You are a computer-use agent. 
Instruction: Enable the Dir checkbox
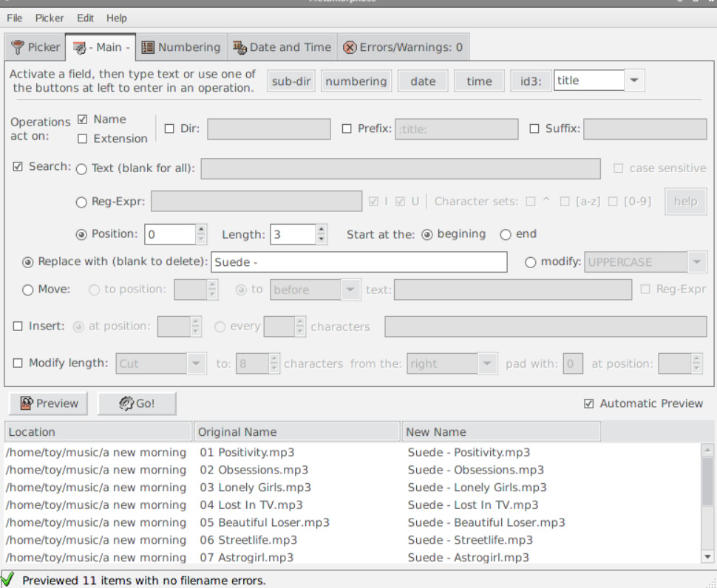[169, 129]
